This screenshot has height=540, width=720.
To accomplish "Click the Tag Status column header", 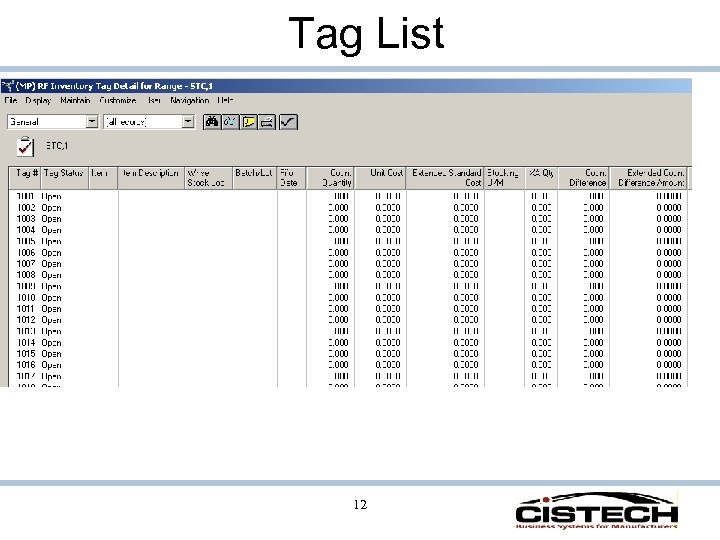I will click(65, 178).
